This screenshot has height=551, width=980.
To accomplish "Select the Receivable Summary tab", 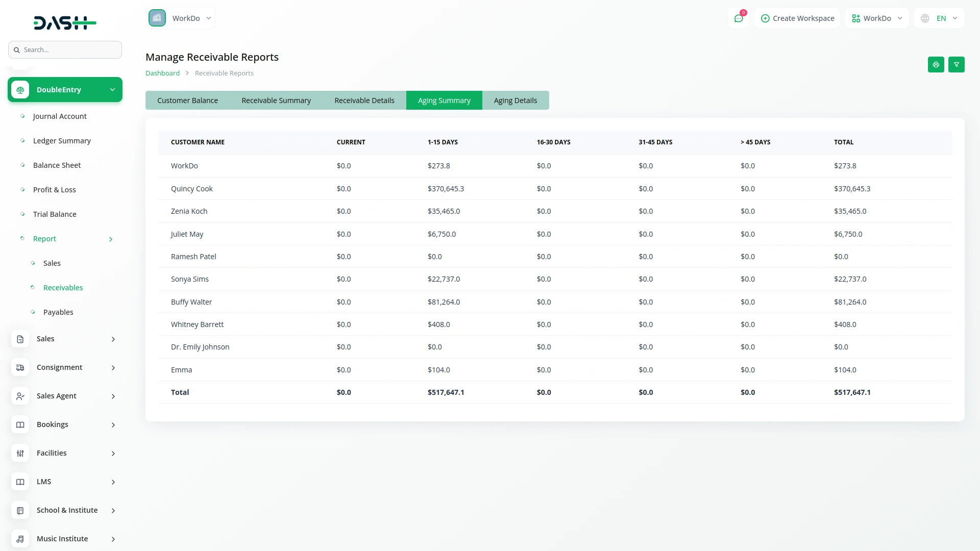I will (x=276, y=101).
